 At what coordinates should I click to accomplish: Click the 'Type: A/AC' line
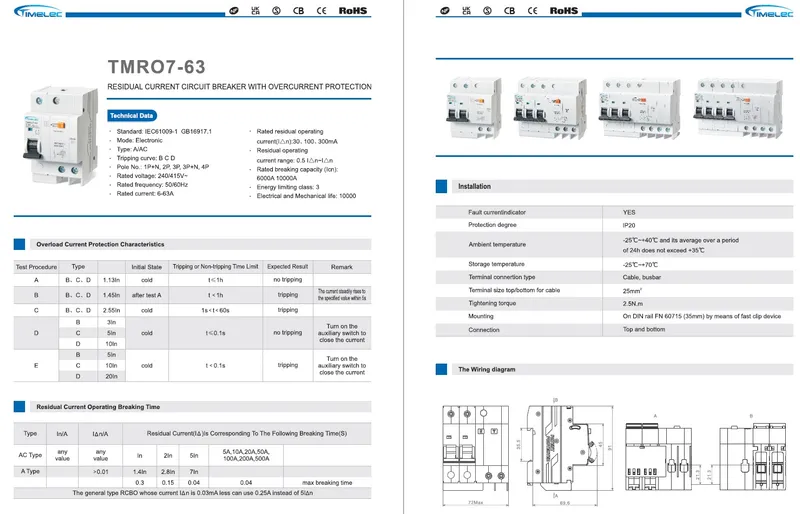(x=132, y=149)
